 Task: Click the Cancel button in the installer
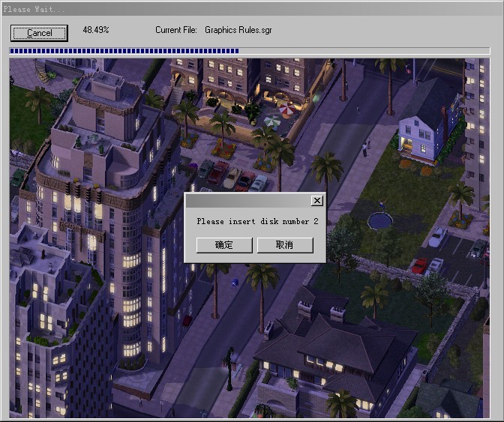tap(39, 33)
